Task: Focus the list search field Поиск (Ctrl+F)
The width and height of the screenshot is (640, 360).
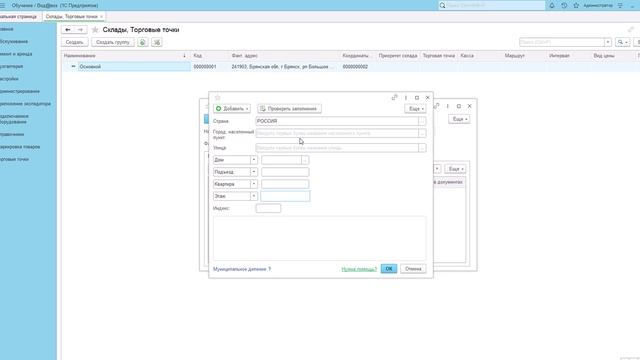Action: [x=562, y=42]
